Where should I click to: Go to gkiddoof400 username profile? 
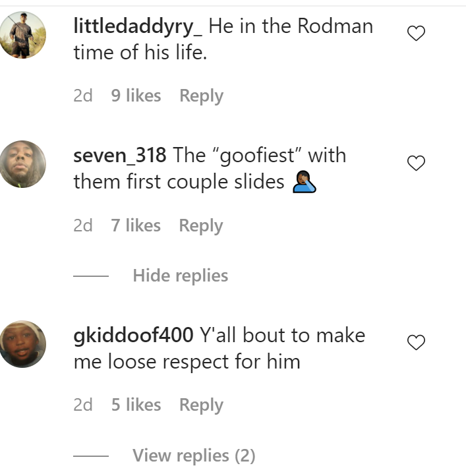(x=133, y=336)
